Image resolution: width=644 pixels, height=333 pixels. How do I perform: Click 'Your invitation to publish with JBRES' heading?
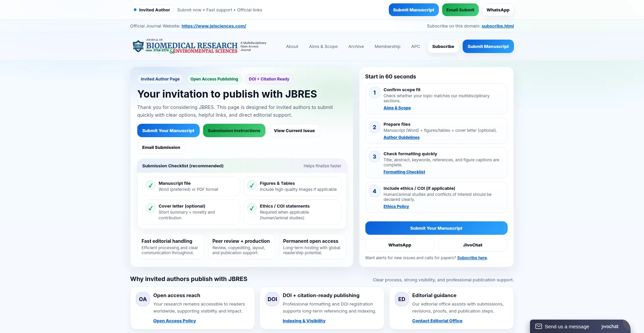227,94
